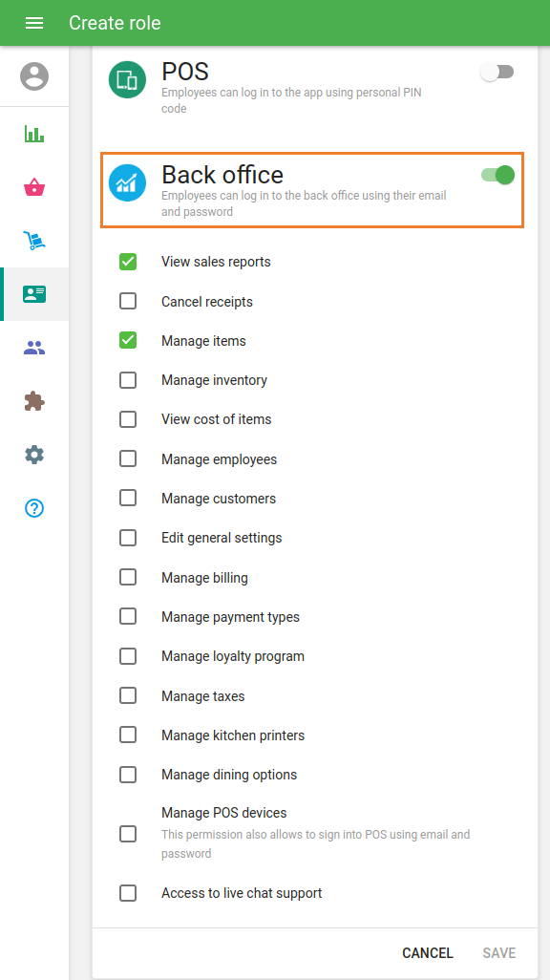
Task: Open the inventory hand truck icon
Action: [34, 241]
